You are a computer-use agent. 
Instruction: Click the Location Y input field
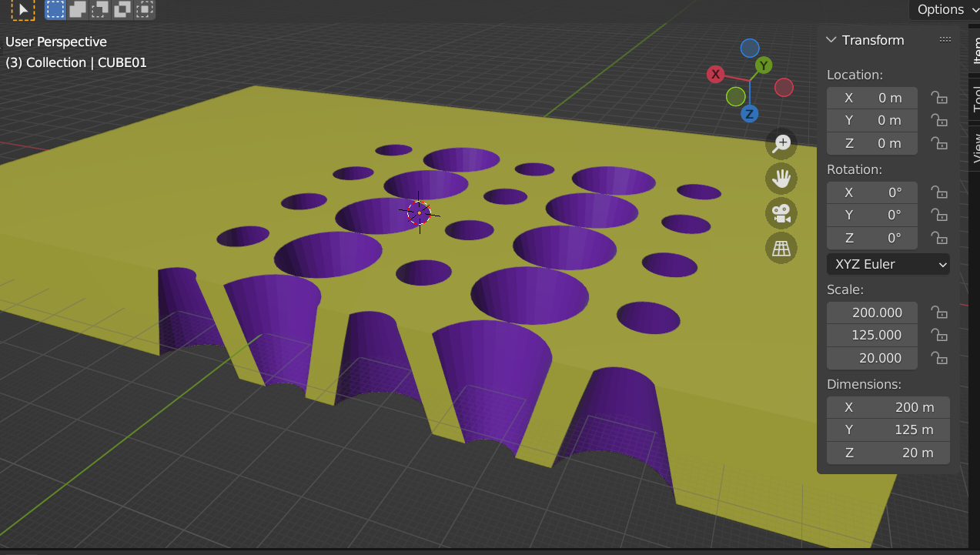[871, 120]
